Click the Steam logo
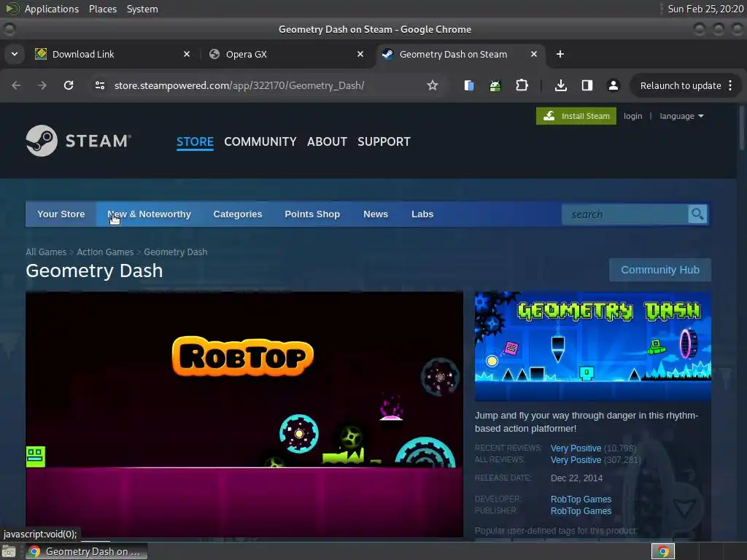Image resolution: width=747 pixels, height=560 pixels. [x=79, y=141]
